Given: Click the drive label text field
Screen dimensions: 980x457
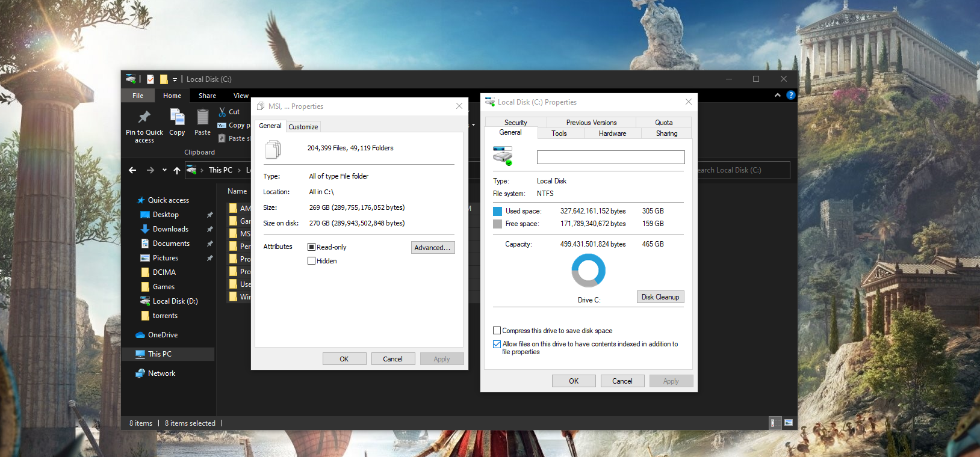Looking at the screenshot, I should (611, 157).
